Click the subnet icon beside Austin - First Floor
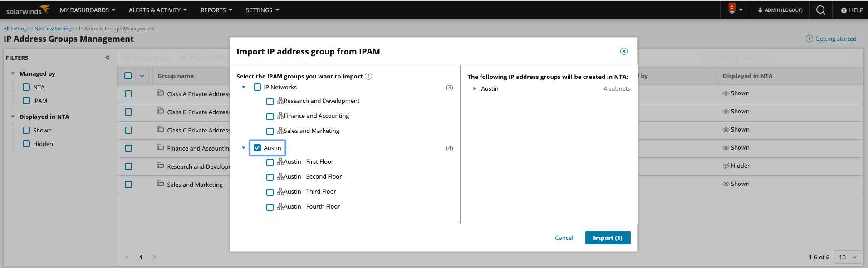 coord(280,161)
